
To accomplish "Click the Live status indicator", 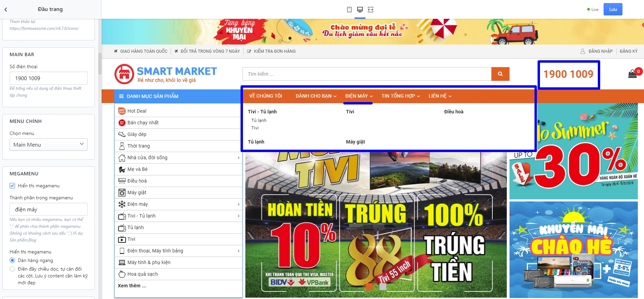I will pos(593,10).
